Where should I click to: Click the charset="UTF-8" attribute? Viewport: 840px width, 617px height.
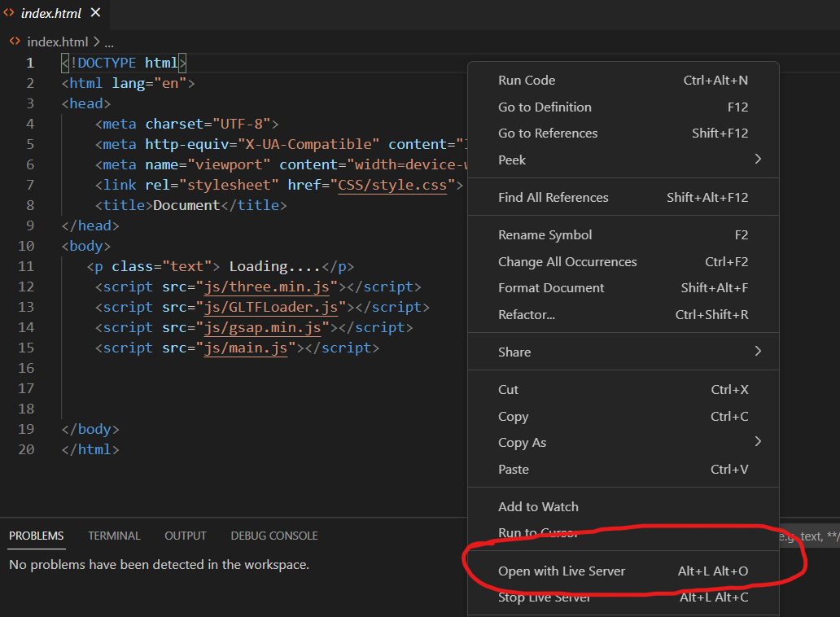click(208, 125)
